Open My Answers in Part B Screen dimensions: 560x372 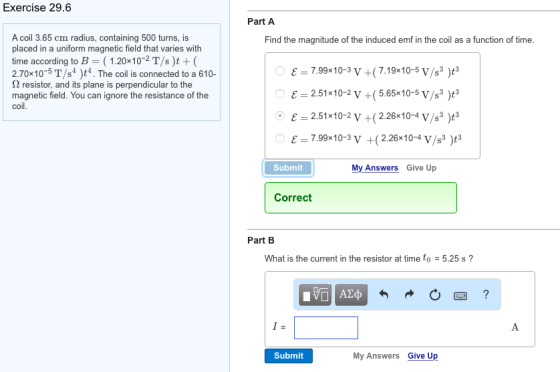tap(376, 356)
